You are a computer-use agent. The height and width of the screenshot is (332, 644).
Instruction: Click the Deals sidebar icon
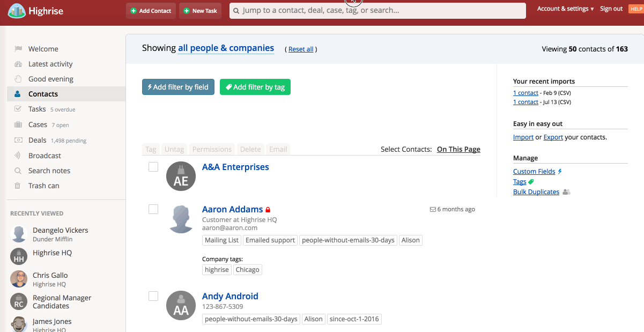click(x=19, y=140)
